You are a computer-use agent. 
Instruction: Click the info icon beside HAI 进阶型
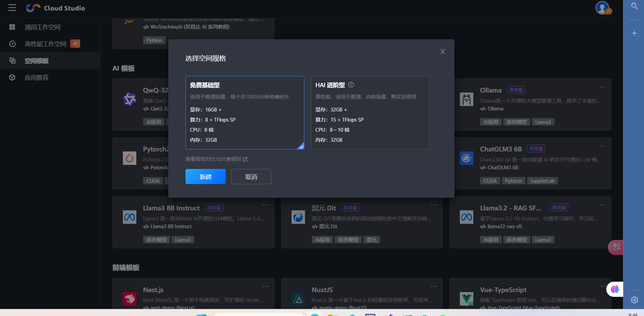pos(351,85)
